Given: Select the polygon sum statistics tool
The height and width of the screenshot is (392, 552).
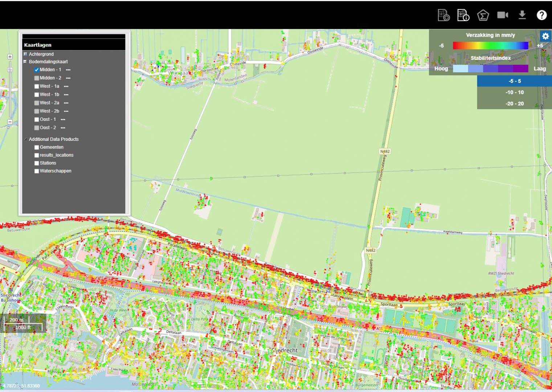Looking at the screenshot, I should point(483,15).
